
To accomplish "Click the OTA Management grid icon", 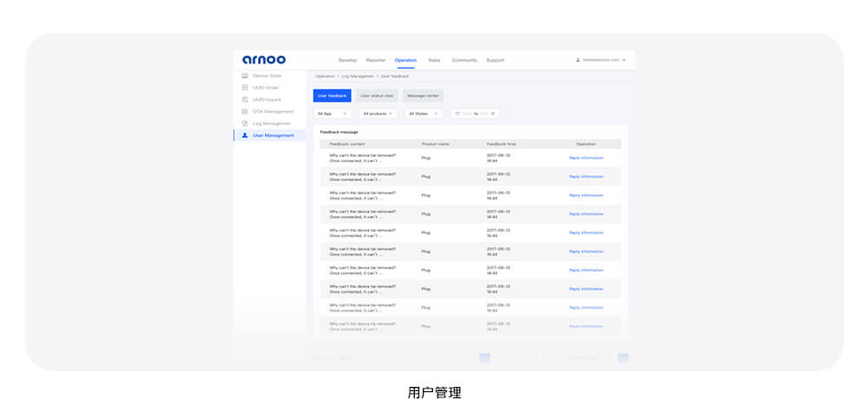I will click(245, 112).
